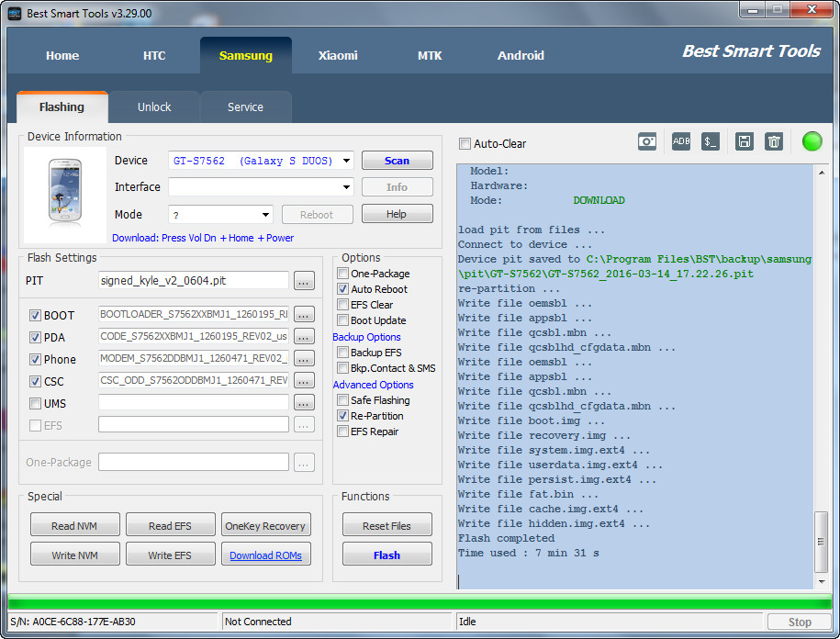Uncheck the Phone checkbox
This screenshot has height=639, width=840.
click(x=35, y=359)
